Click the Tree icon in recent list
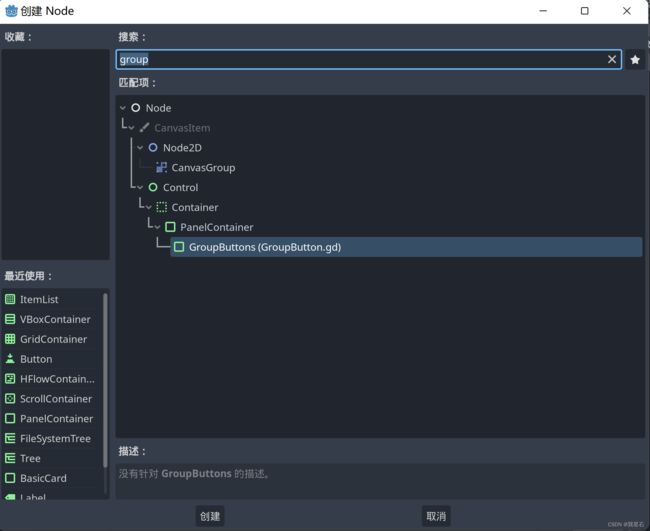 10,458
